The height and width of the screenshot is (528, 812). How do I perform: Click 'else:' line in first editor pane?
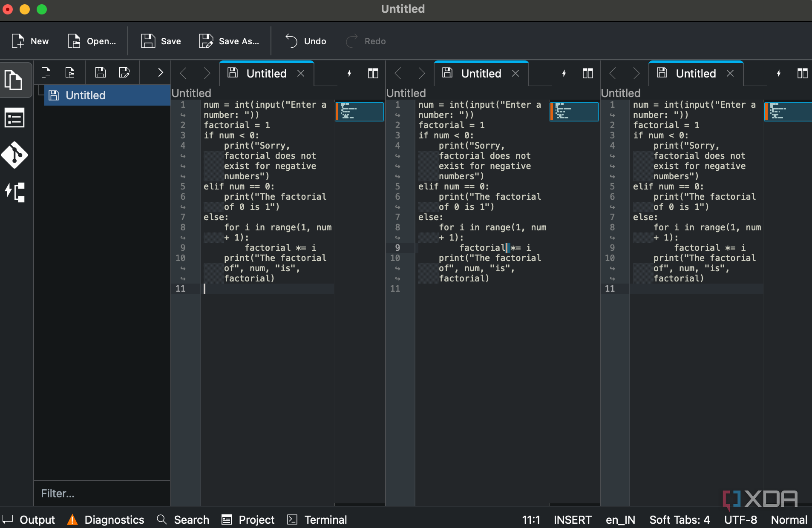tap(216, 217)
